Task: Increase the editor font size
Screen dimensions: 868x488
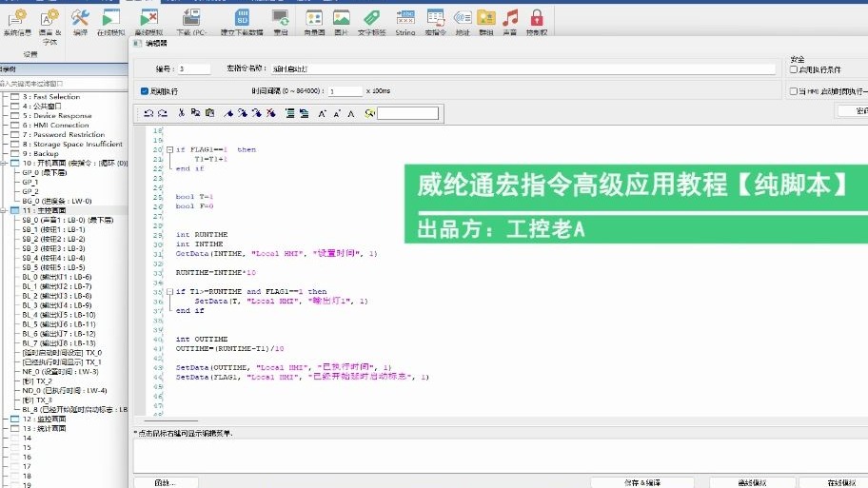Action: tap(323, 113)
